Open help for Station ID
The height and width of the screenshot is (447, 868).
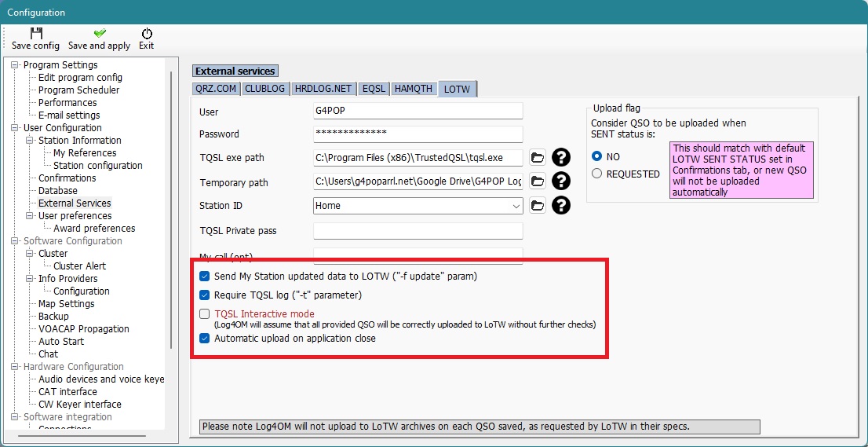(561, 206)
